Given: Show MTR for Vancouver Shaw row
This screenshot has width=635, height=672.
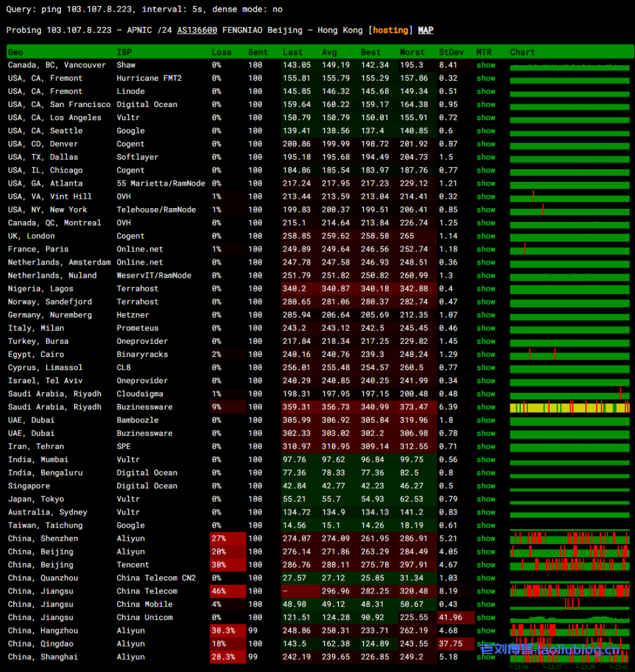Looking at the screenshot, I should pos(485,65).
